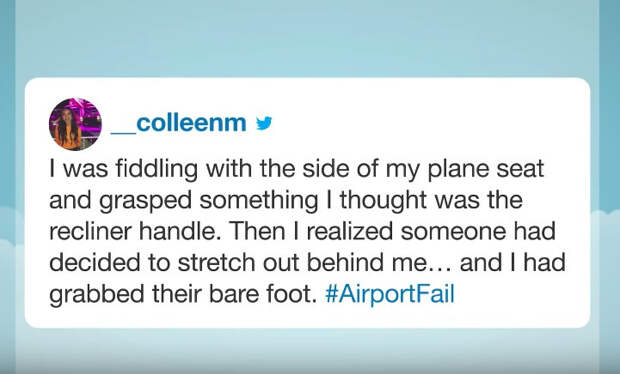Click the word 'behind' in the fourth line
The width and height of the screenshot is (620, 374).
click(345, 262)
